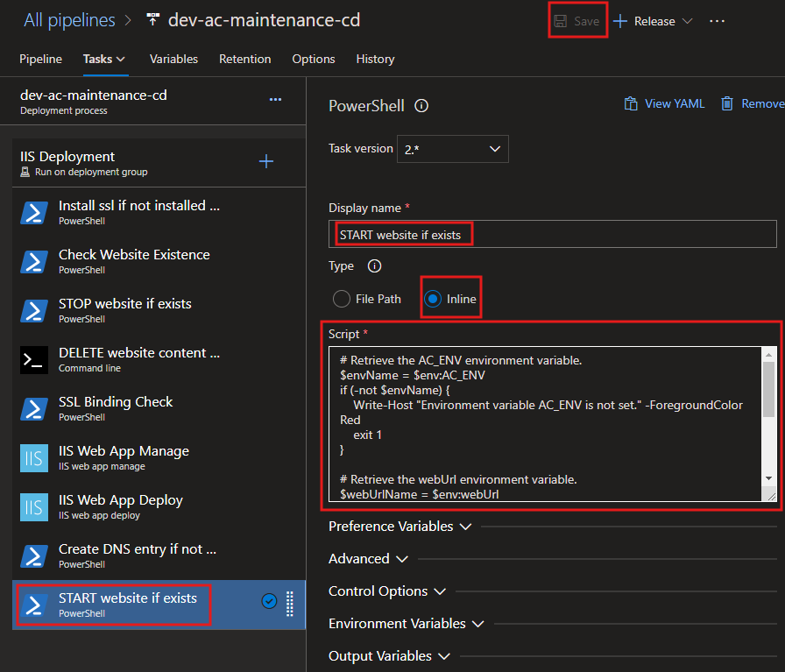Expand the Control Options section
Image resolution: width=785 pixels, height=672 pixels.
click(x=387, y=591)
